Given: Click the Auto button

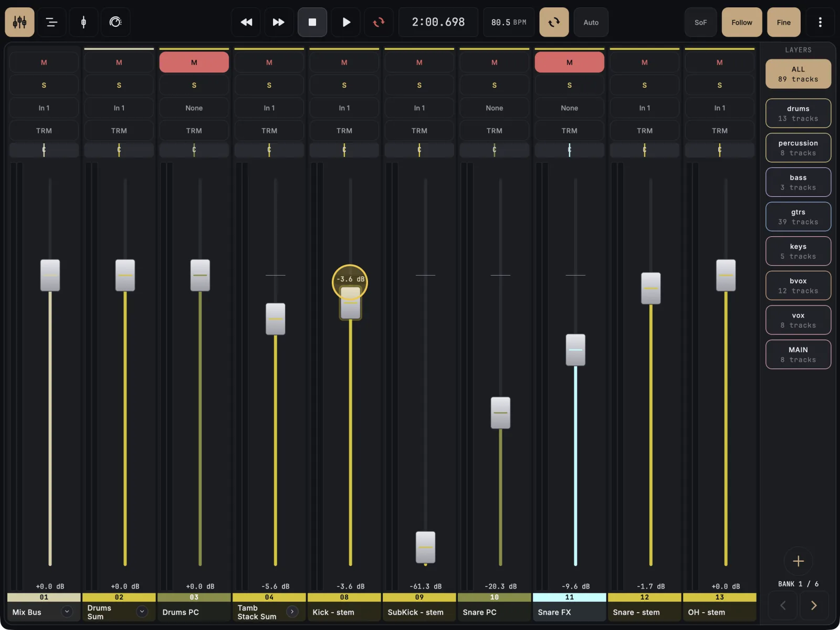Looking at the screenshot, I should coord(591,22).
